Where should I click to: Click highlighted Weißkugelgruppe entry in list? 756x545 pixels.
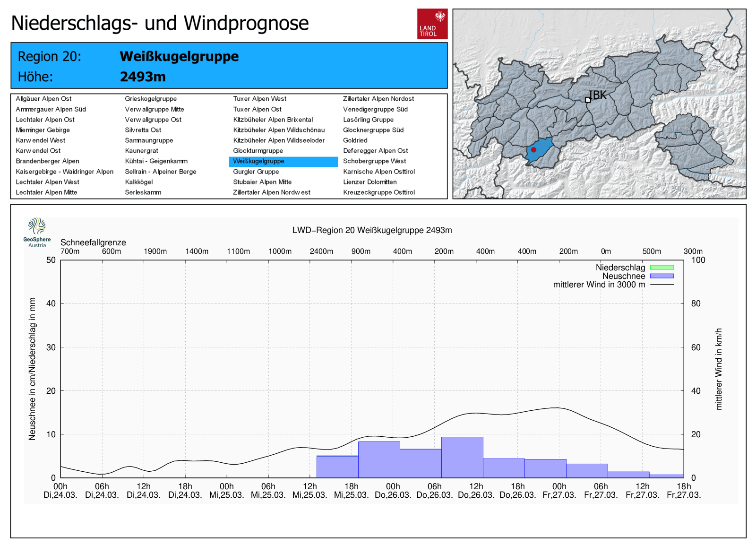pyautogui.click(x=283, y=161)
